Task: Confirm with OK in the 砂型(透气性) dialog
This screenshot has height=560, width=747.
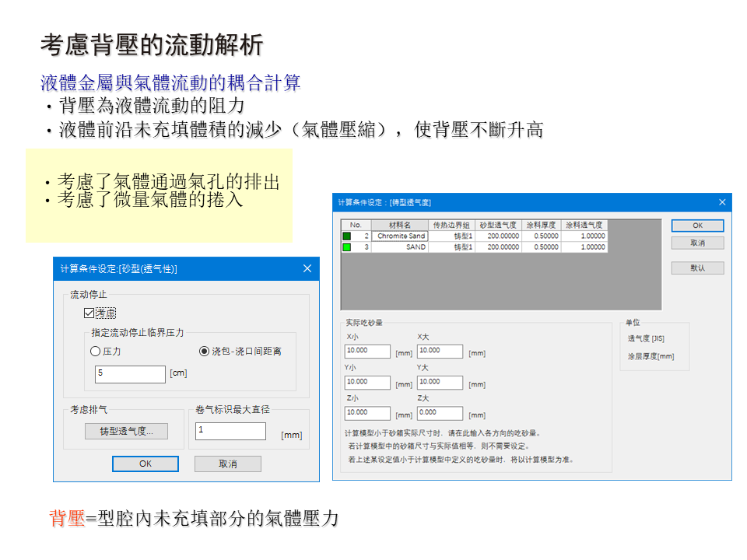Action: [144, 462]
